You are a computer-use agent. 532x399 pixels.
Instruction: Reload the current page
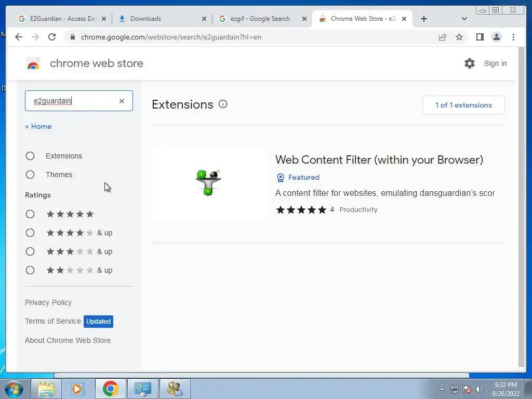pyautogui.click(x=52, y=37)
